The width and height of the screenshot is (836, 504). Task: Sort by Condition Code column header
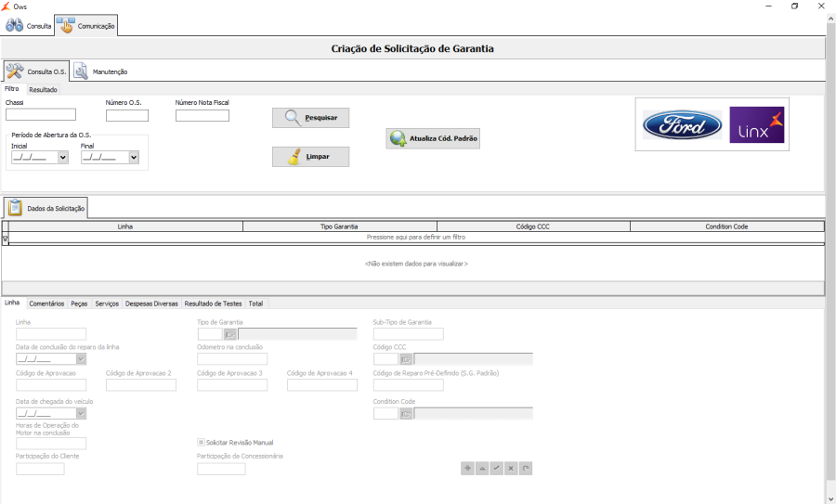726,226
